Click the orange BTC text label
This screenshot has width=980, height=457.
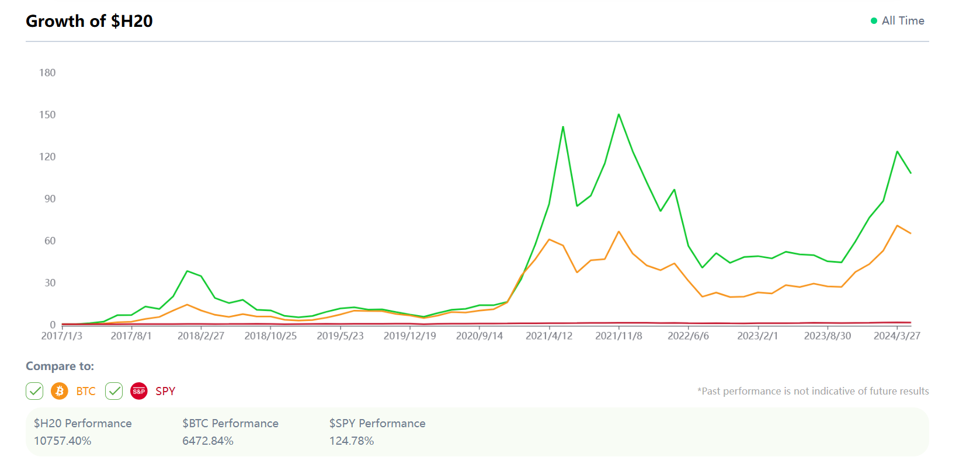point(86,391)
